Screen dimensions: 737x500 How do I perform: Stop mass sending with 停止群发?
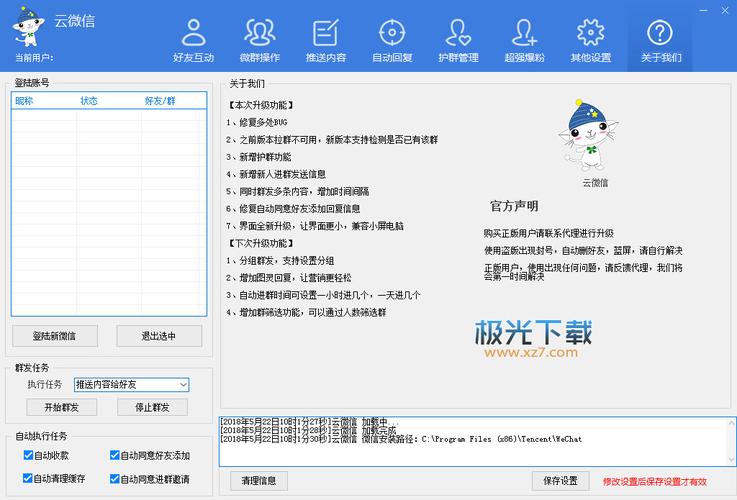[152, 407]
